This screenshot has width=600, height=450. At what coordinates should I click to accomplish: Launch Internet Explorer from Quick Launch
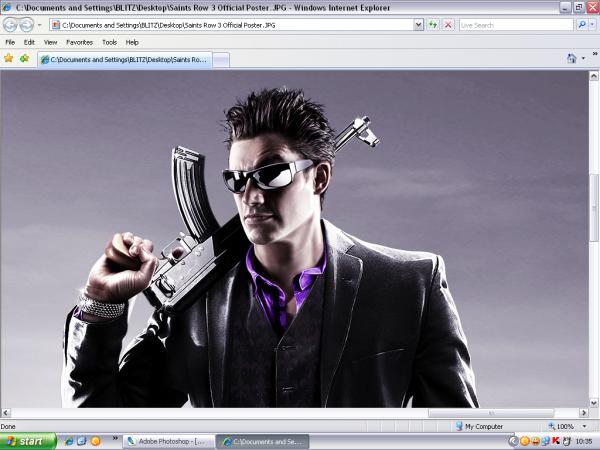point(66,440)
